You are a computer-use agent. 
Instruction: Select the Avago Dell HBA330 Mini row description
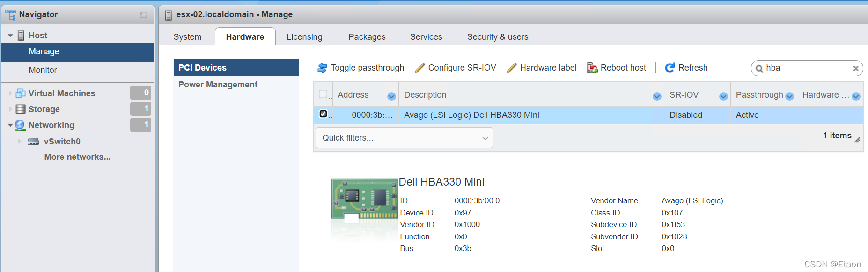[x=471, y=115]
